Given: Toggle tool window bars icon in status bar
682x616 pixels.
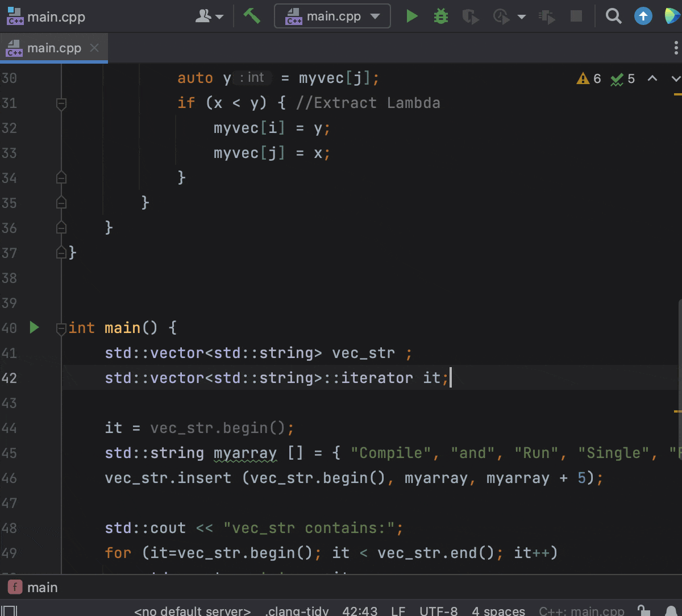Looking at the screenshot, I should pos(10,611).
